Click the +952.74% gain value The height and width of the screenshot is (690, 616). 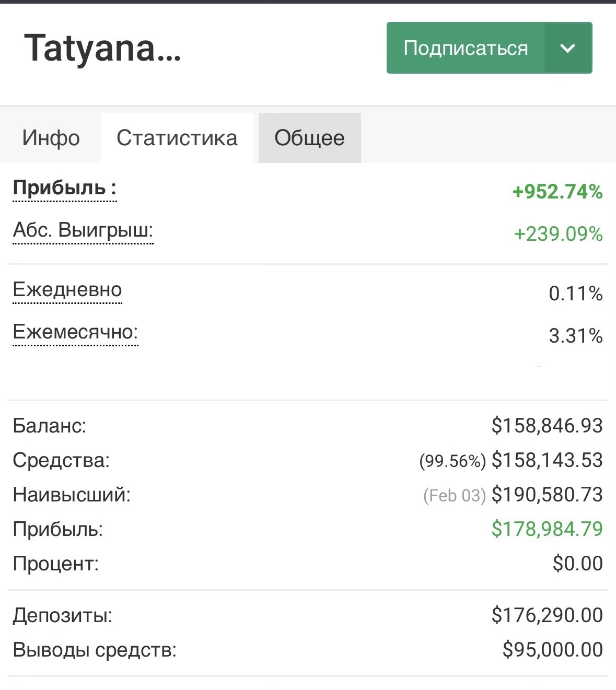coord(557,192)
